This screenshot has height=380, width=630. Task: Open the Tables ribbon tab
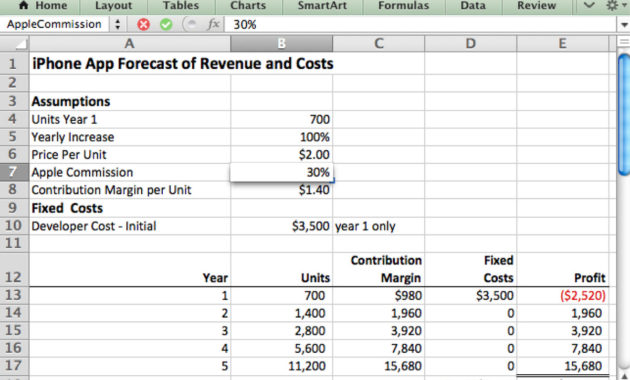point(181,6)
